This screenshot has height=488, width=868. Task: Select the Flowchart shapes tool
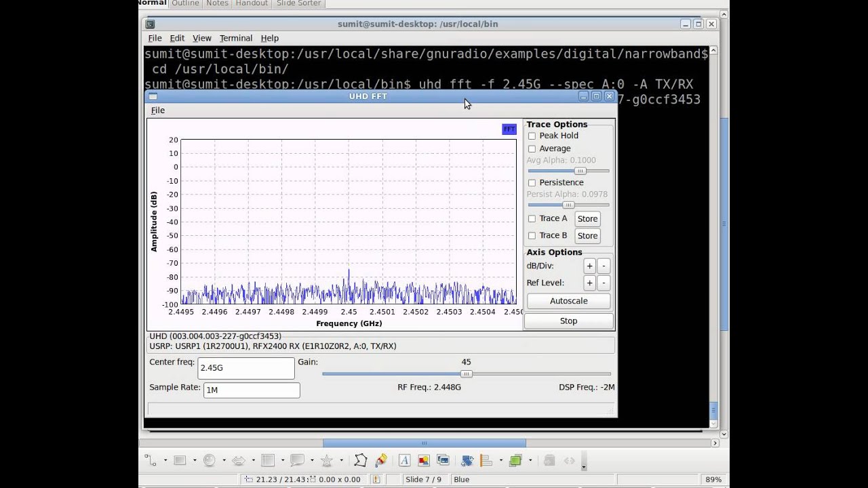pyautogui.click(x=268, y=460)
